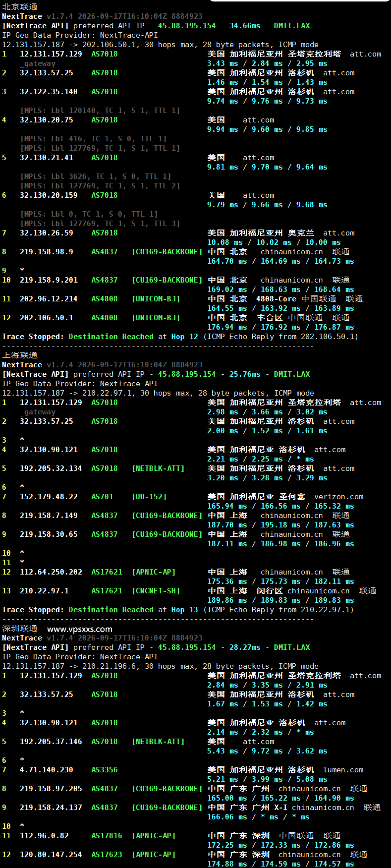
Task: Click the MPLS line 'Lbl 0, TC 1'
Action: [89, 214]
